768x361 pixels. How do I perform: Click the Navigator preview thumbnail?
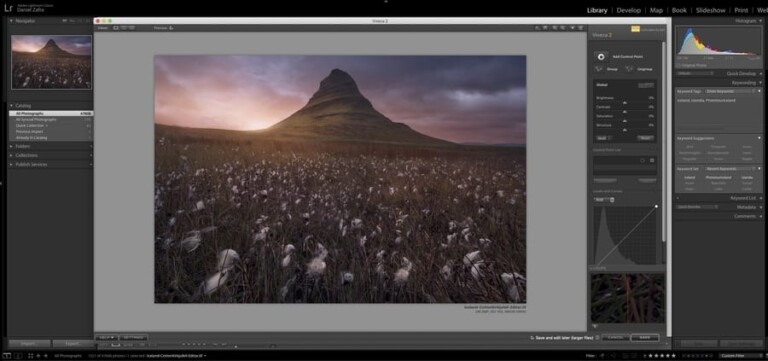[51, 62]
